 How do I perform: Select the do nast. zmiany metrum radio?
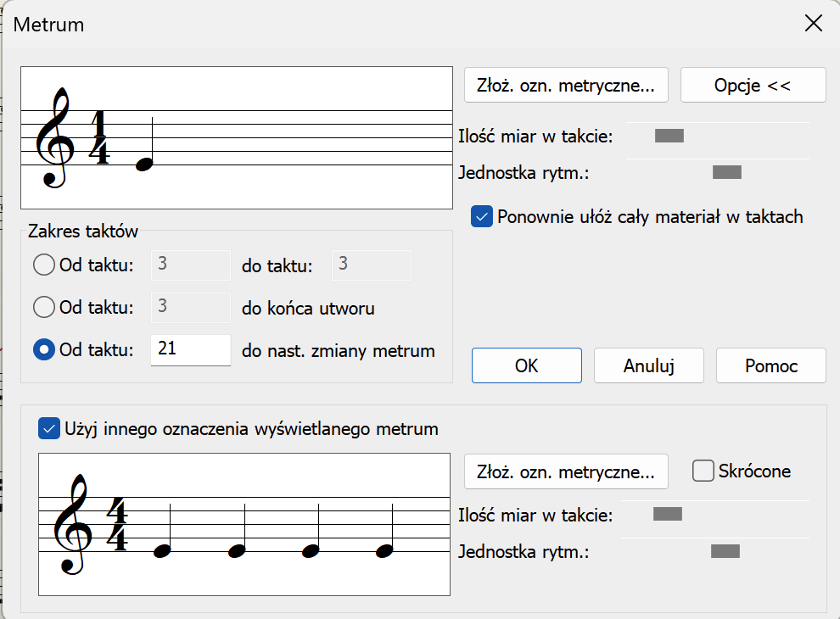click(x=44, y=349)
